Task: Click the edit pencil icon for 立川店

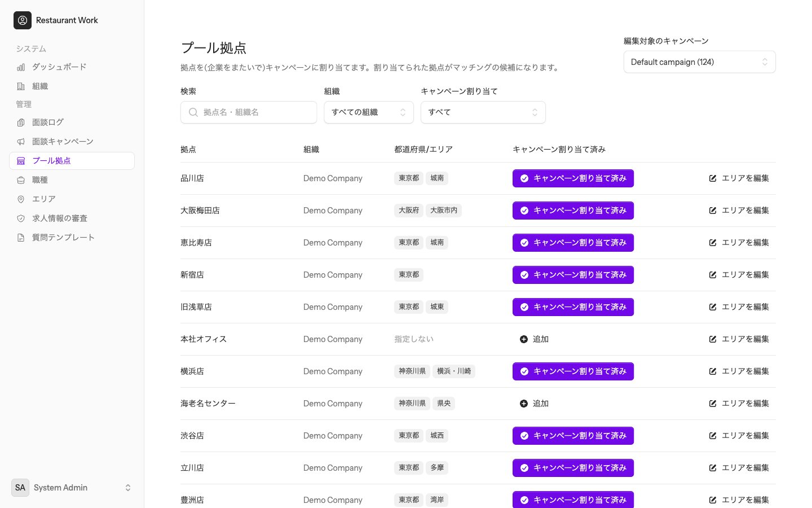Action: click(x=713, y=468)
